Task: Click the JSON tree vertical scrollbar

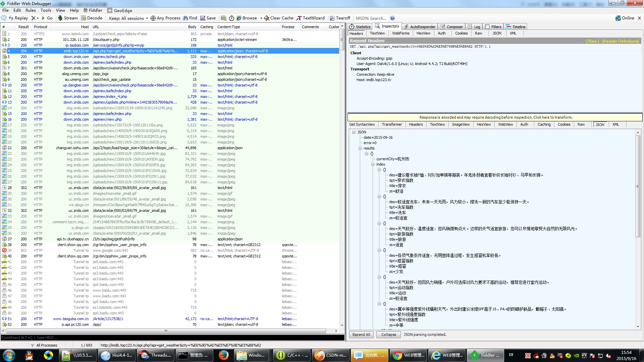Action: [638, 186]
